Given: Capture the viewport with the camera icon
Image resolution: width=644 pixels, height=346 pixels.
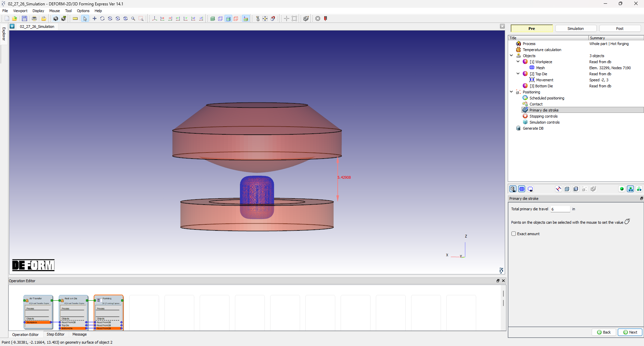Looking at the screenshot, I should coord(56,18).
